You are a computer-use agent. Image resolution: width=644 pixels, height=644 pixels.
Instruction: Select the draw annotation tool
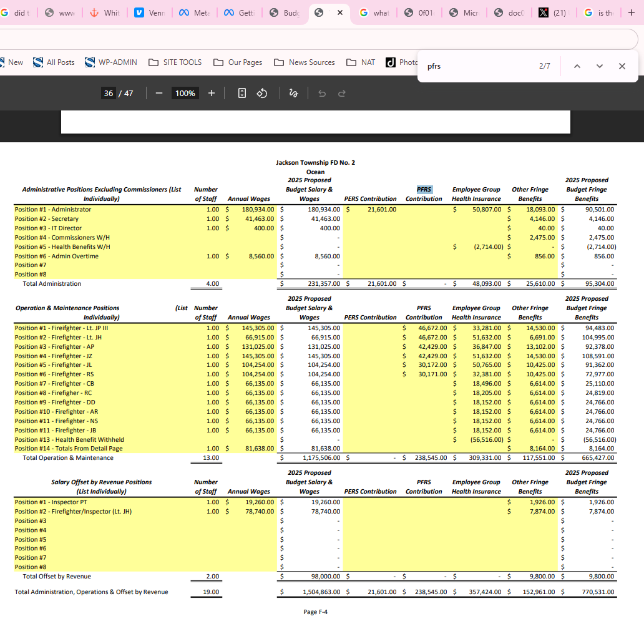(293, 93)
